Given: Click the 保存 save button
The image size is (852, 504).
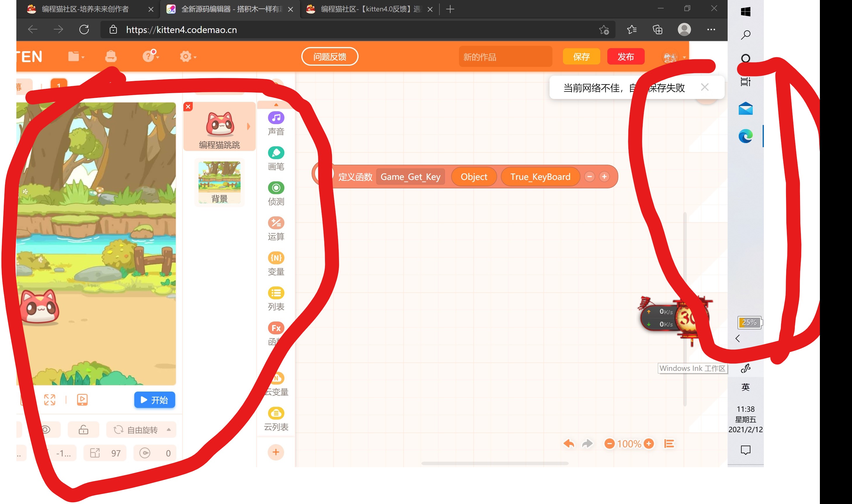Looking at the screenshot, I should tap(581, 56).
